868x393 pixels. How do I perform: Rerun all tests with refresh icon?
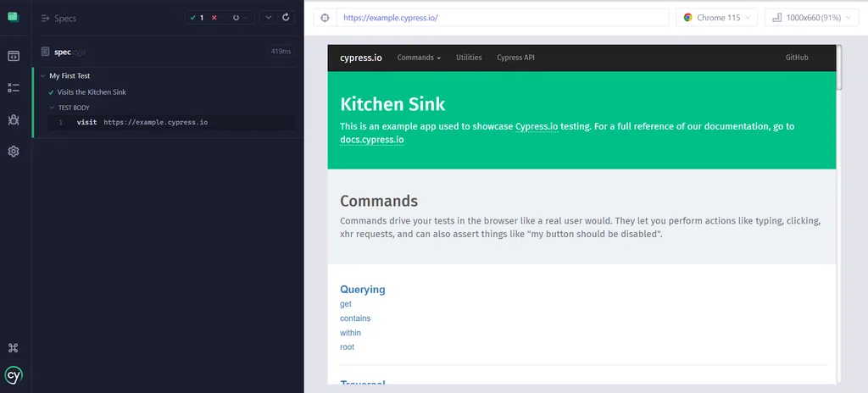tap(286, 17)
